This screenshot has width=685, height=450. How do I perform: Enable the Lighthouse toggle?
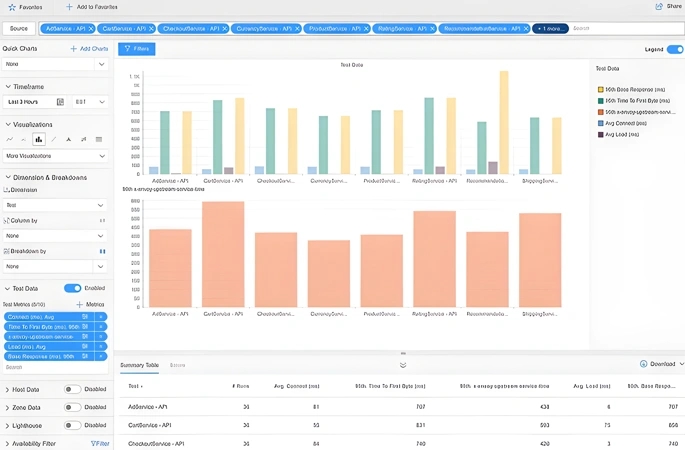point(73,425)
